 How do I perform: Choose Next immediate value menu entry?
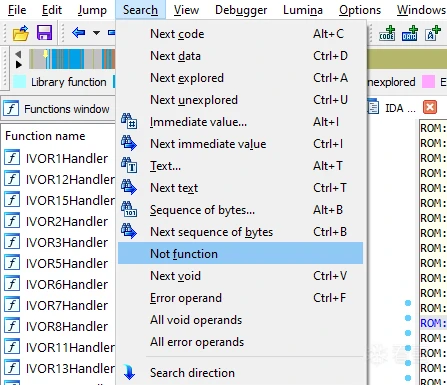coord(240,144)
